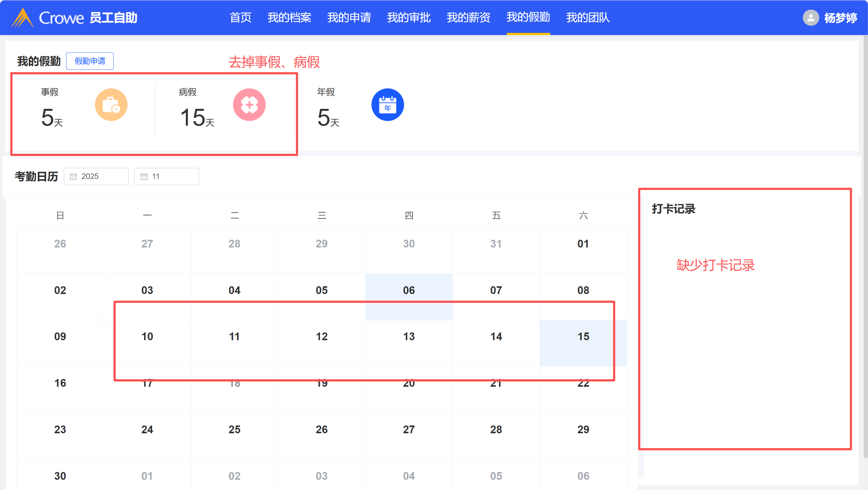Click the blue annual leave calendar icon

[388, 105]
